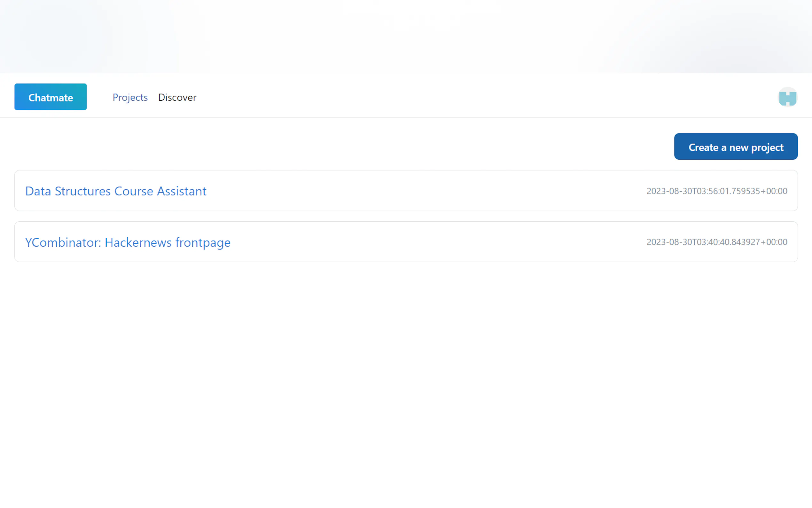Click the word Assistant in first project title
812x508 pixels.
[x=182, y=191]
